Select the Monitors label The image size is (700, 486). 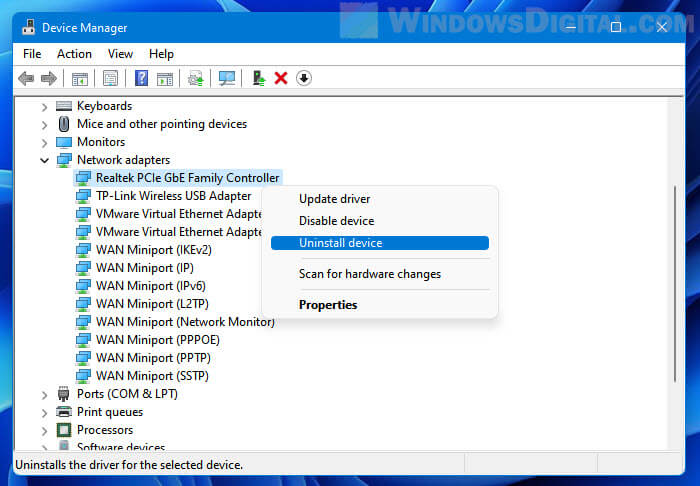point(101,142)
